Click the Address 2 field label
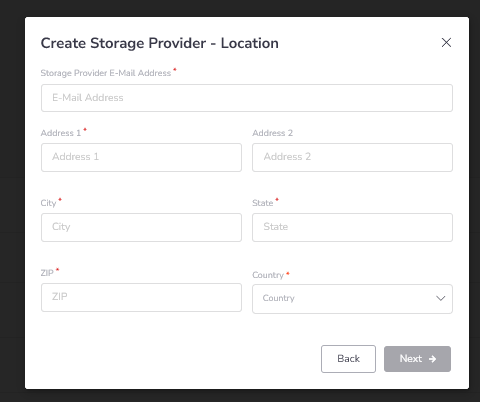 point(272,133)
